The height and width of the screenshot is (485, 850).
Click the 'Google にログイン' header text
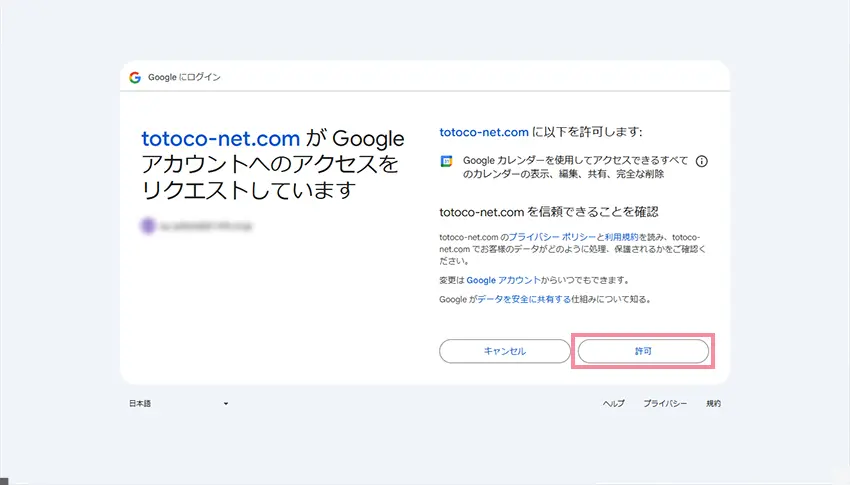pyautogui.click(x=184, y=77)
